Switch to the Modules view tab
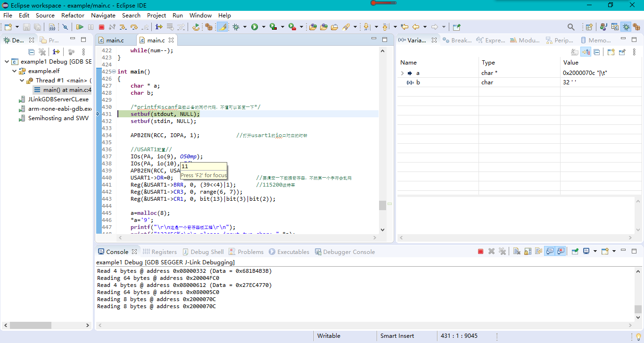 (525, 40)
